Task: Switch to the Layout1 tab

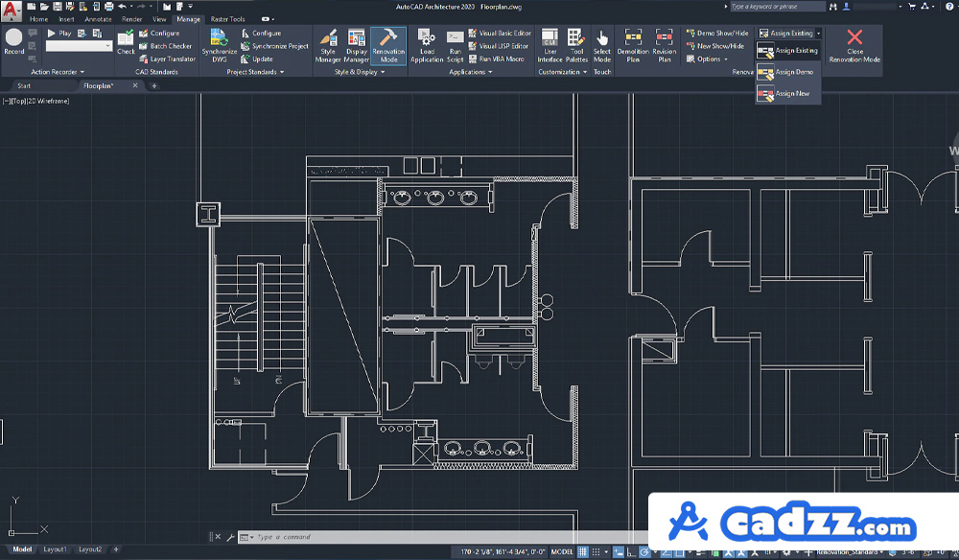Action: (55, 549)
